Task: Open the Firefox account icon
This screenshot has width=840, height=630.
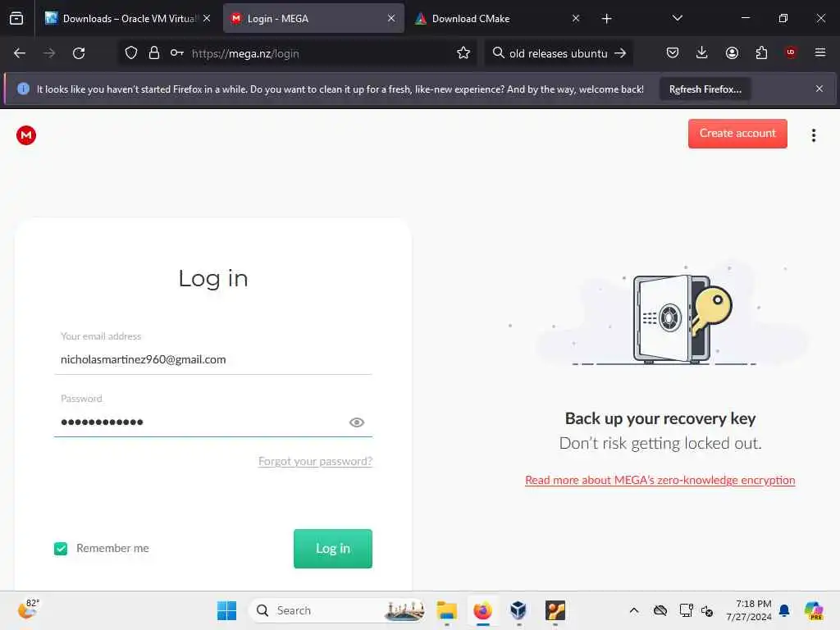Action: [x=732, y=53]
